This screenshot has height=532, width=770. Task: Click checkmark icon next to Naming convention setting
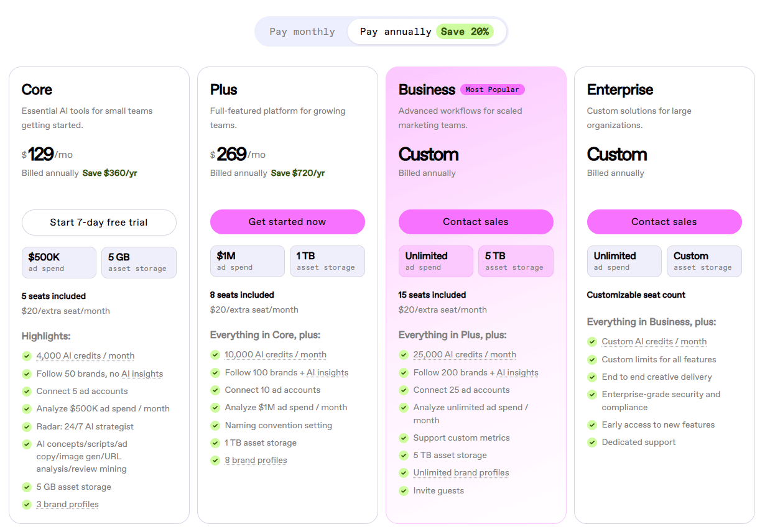[x=215, y=426]
